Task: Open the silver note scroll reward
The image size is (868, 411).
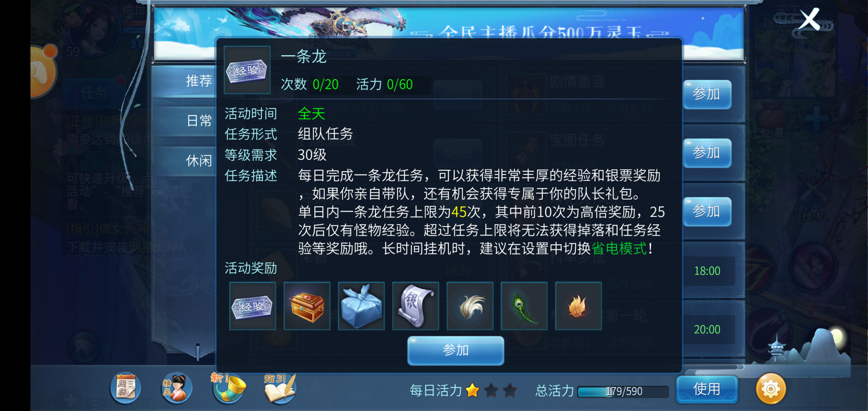Action: [416, 306]
